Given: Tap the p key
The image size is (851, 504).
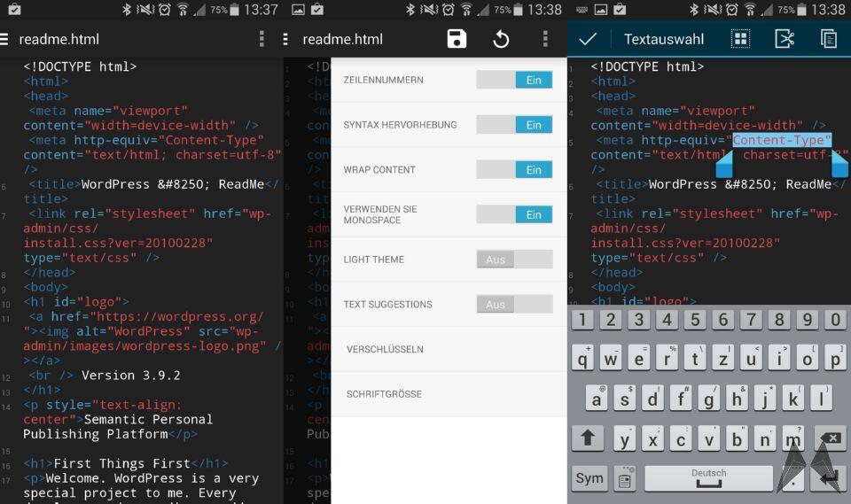Looking at the screenshot, I should pos(836,358).
